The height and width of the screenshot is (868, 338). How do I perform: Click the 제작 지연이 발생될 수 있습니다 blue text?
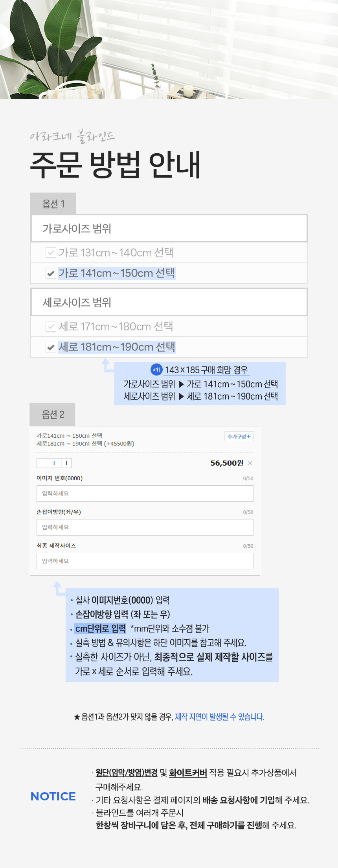[219, 717]
